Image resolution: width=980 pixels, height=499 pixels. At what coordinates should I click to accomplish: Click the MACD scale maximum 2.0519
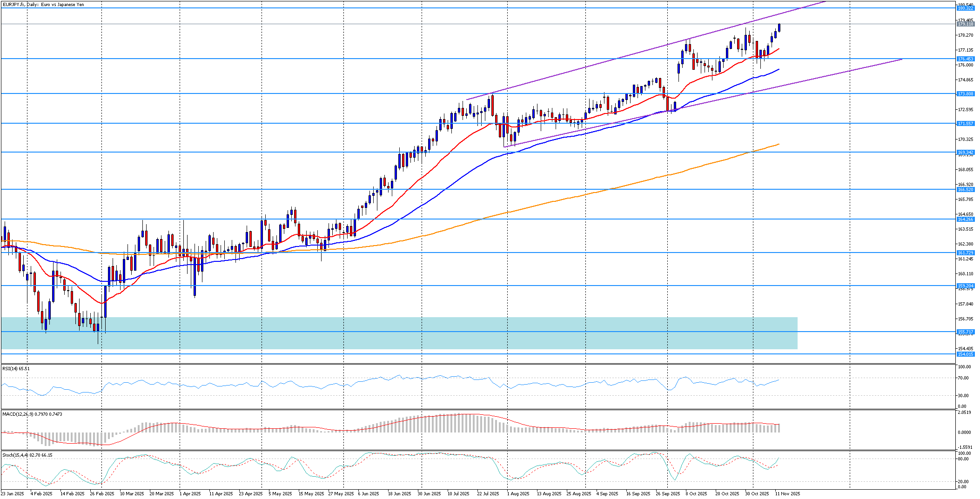964,413
